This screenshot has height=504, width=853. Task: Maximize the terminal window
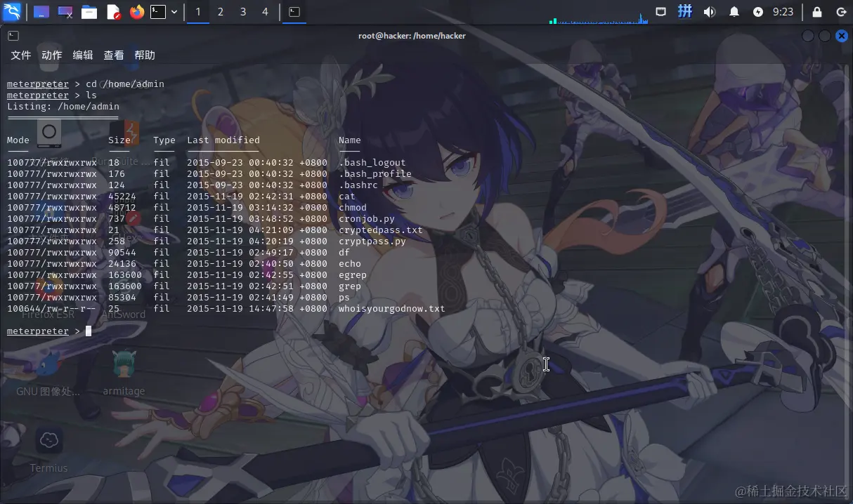[x=825, y=36]
